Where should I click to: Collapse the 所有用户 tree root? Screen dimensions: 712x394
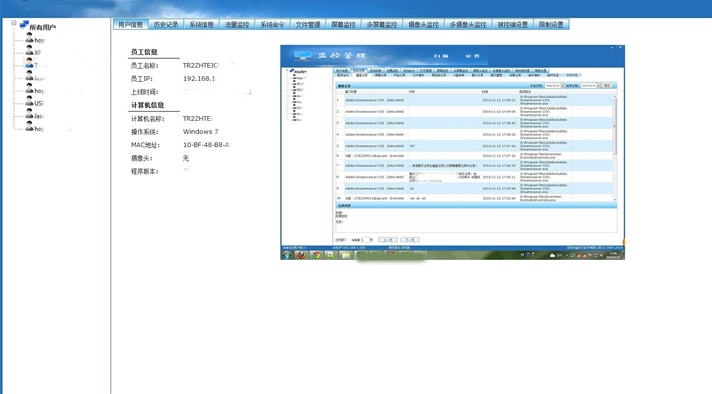coord(14,23)
